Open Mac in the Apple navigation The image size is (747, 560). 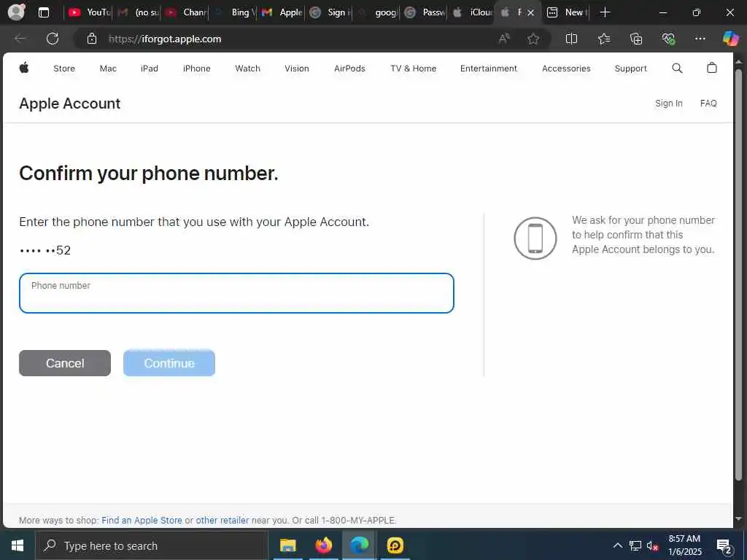tap(108, 68)
